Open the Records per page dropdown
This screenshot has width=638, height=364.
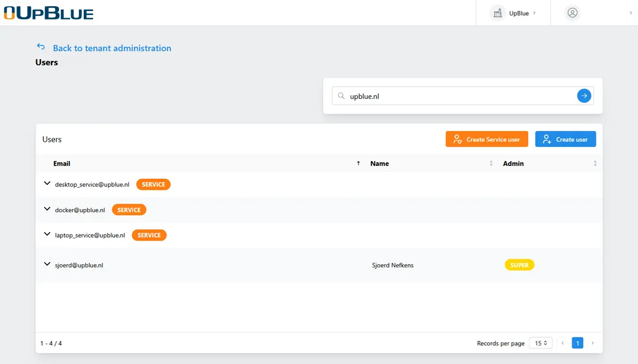coord(540,343)
